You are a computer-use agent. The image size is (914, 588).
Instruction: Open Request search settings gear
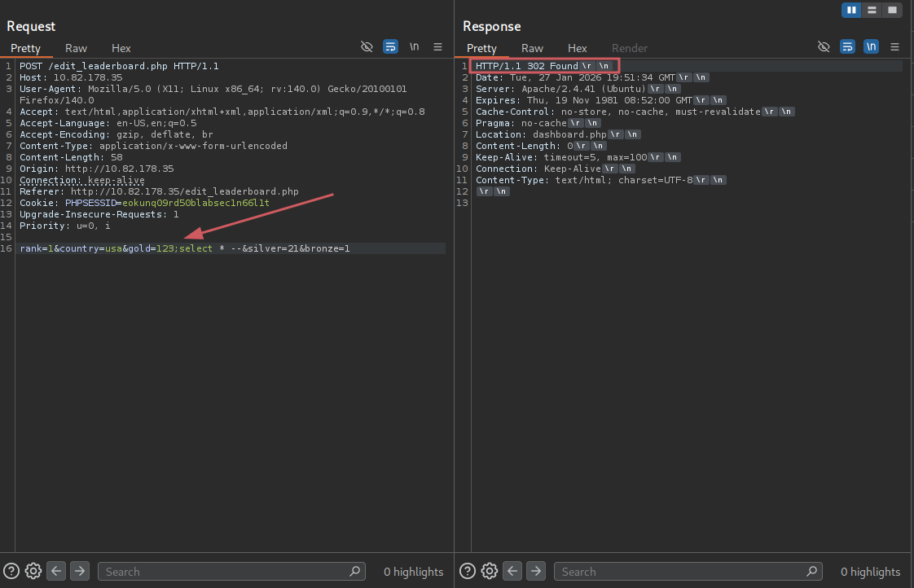33,571
